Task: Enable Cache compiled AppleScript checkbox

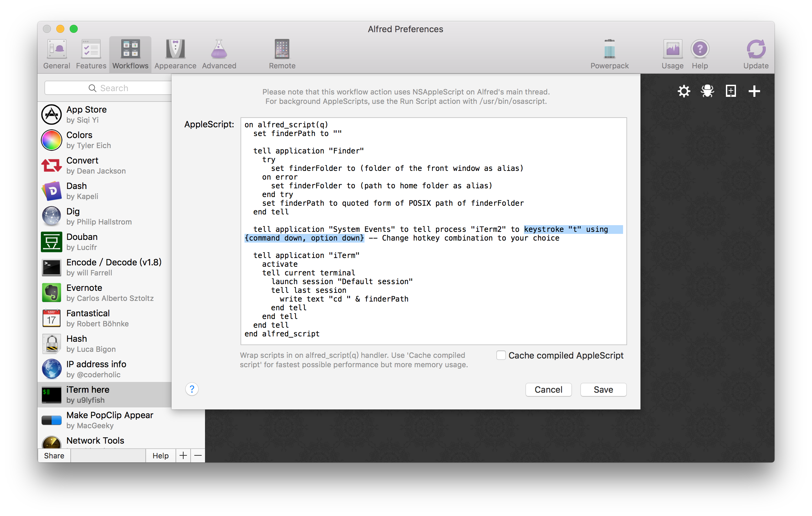Action: (501, 355)
